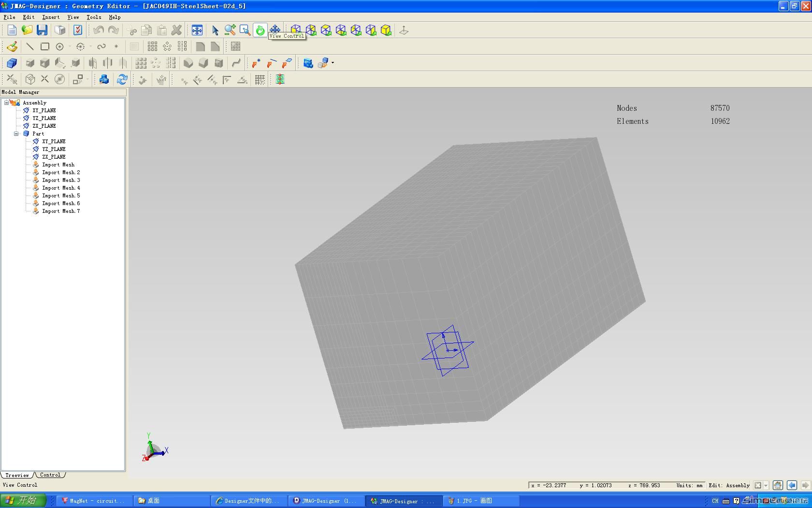The width and height of the screenshot is (812, 508).
Task: Select the Point star tool
Action: coord(116,46)
